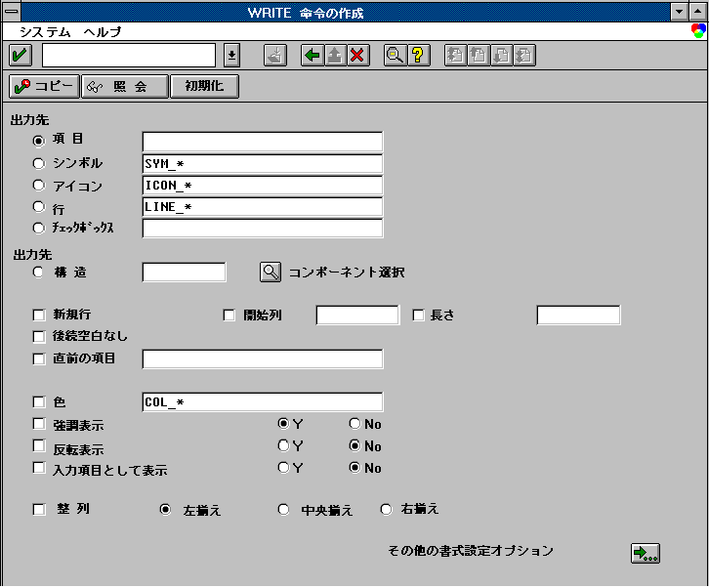Click the ICON_* input field
The height and width of the screenshot is (588, 709).
click(x=263, y=185)
